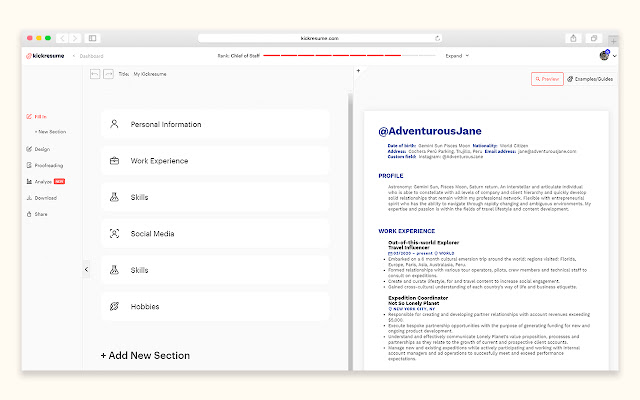Collapse the sidebar with the left chevron
The height and width of the screenshot is (400, 640).
(86, 269)
